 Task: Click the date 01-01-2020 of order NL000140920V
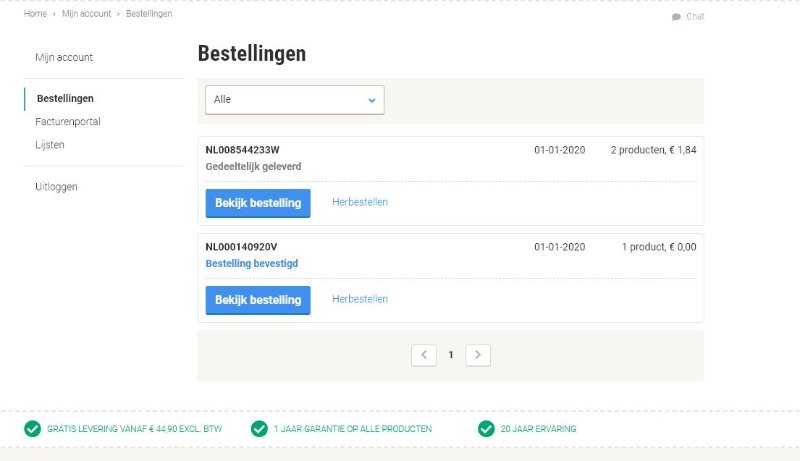point(560,247)
